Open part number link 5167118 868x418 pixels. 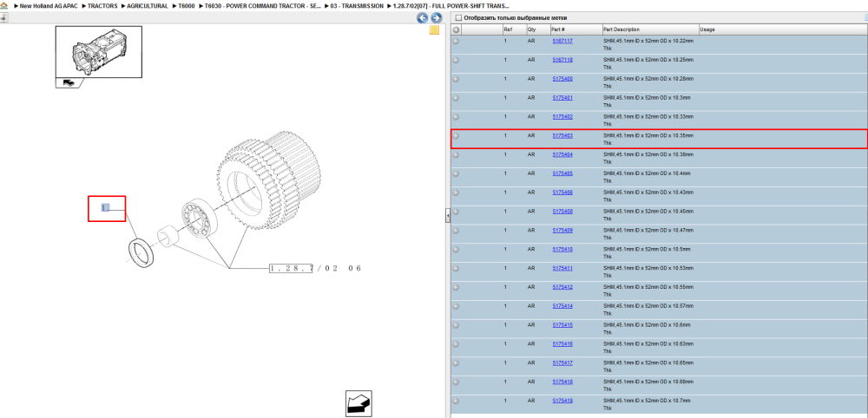[x=562, y=60]
